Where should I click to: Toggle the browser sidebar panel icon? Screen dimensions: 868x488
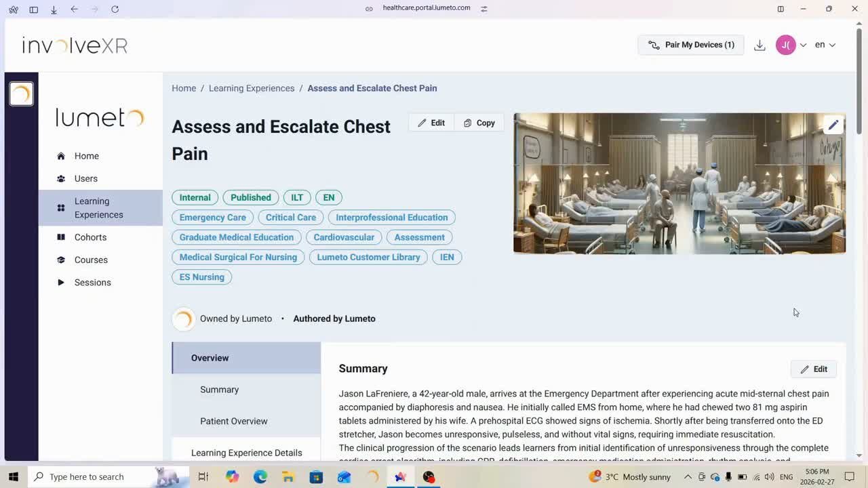[33, 9]
